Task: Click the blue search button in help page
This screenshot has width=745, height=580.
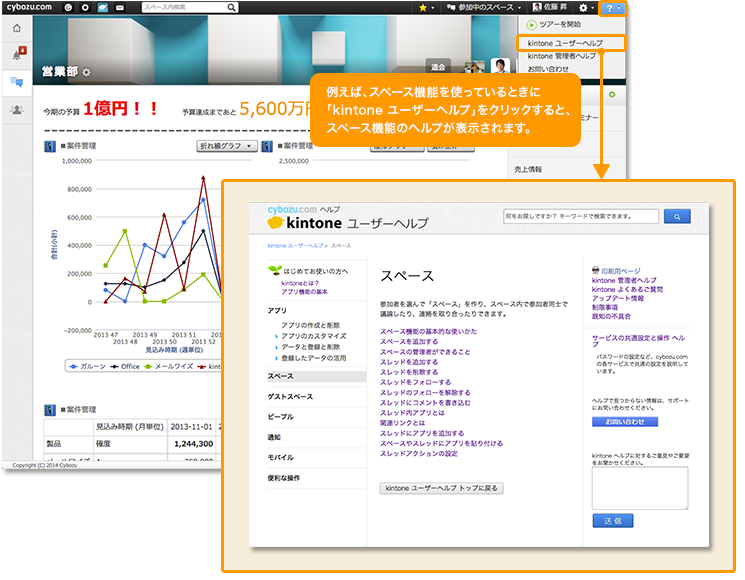Action: coord(677,216)
